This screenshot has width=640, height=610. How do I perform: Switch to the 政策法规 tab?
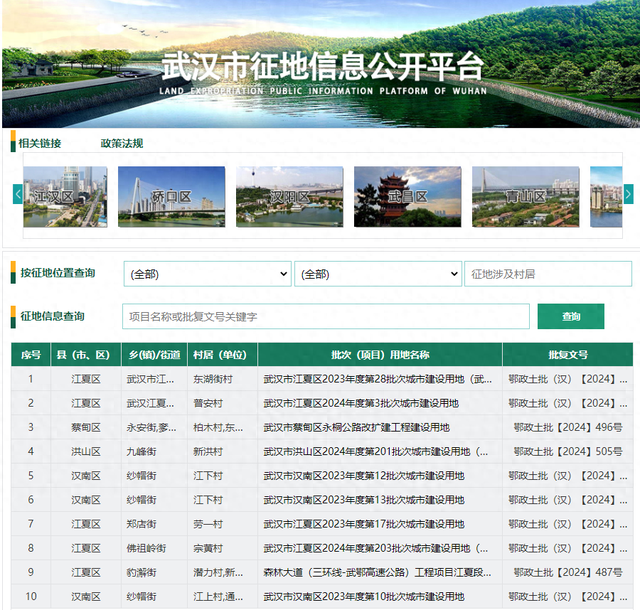[122, 143]
